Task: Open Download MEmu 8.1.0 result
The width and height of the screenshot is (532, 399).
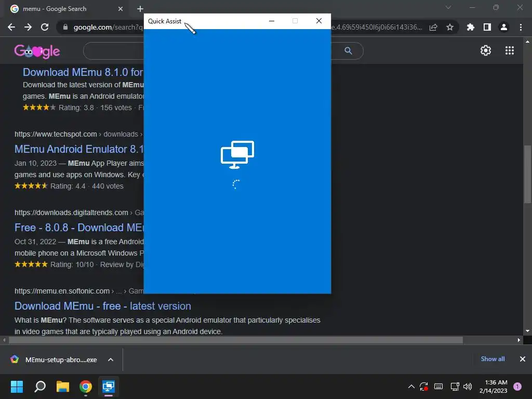Action: point(83,72)
